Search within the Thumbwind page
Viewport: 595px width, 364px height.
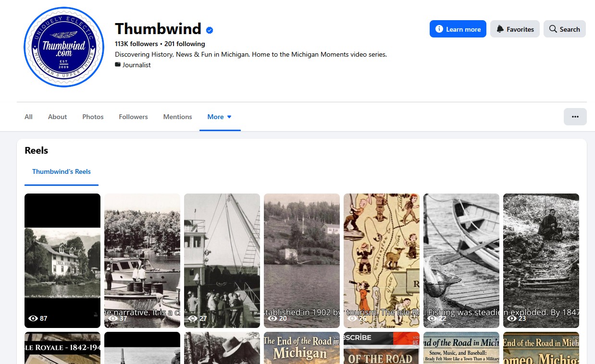[x=564, y=29]
